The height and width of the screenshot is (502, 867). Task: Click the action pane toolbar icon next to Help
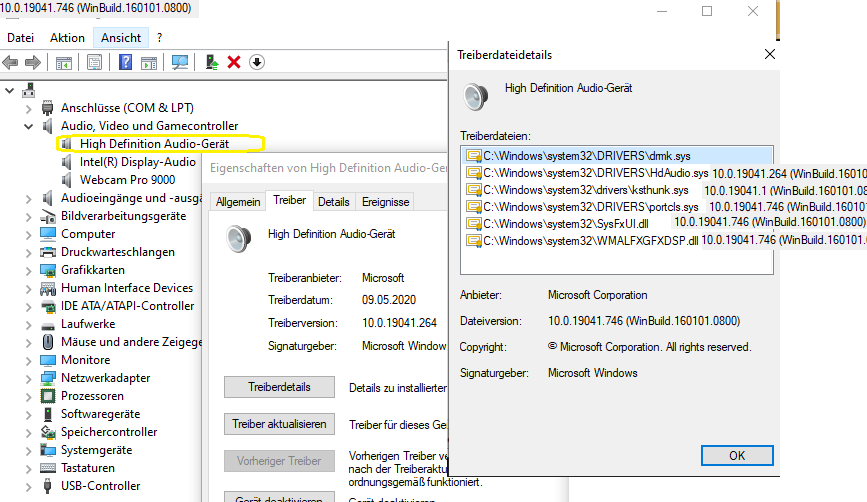149,63
